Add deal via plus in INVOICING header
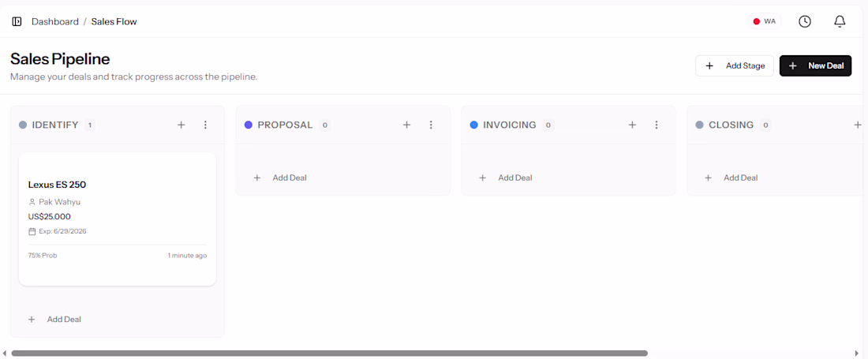 632,125
